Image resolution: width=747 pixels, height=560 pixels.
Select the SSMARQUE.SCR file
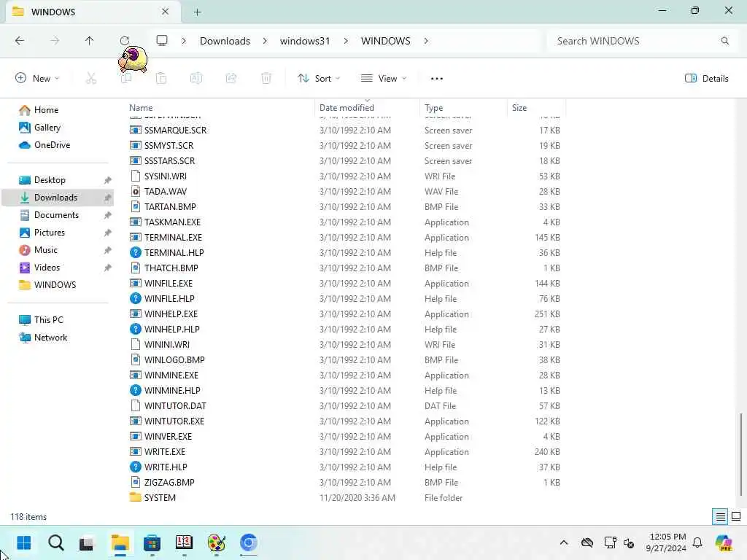coord(175,131)
